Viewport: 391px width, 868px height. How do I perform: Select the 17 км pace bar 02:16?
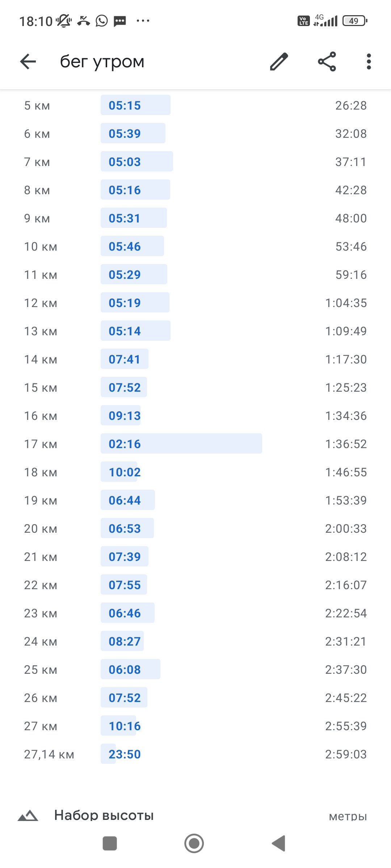(181, 443)
